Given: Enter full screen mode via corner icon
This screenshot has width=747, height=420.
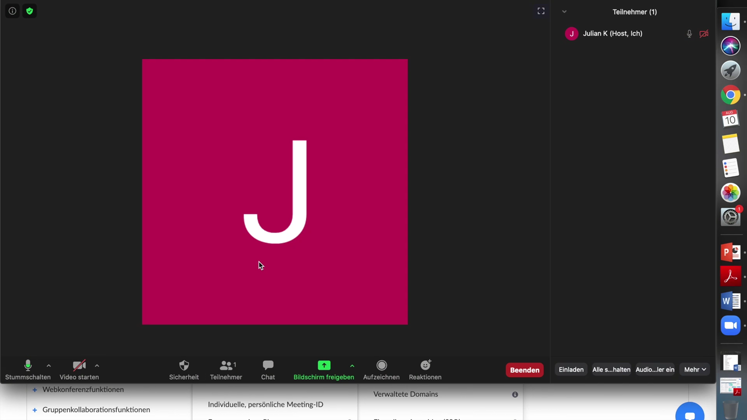Looking at the screenshot, I should [x=541, y=11].
